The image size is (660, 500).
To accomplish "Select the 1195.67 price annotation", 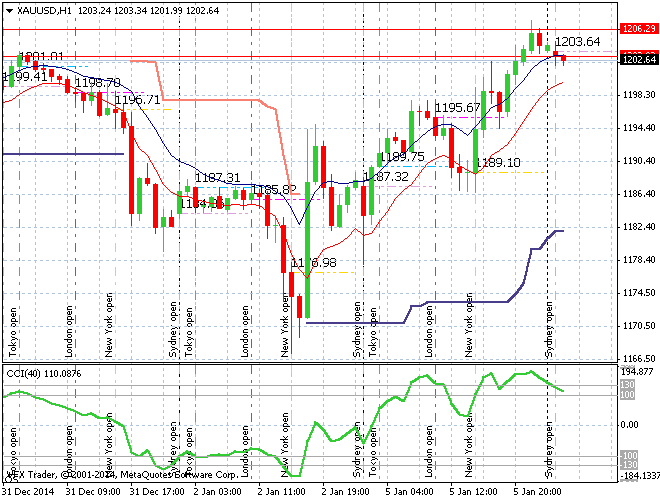I will pos(458,108).
